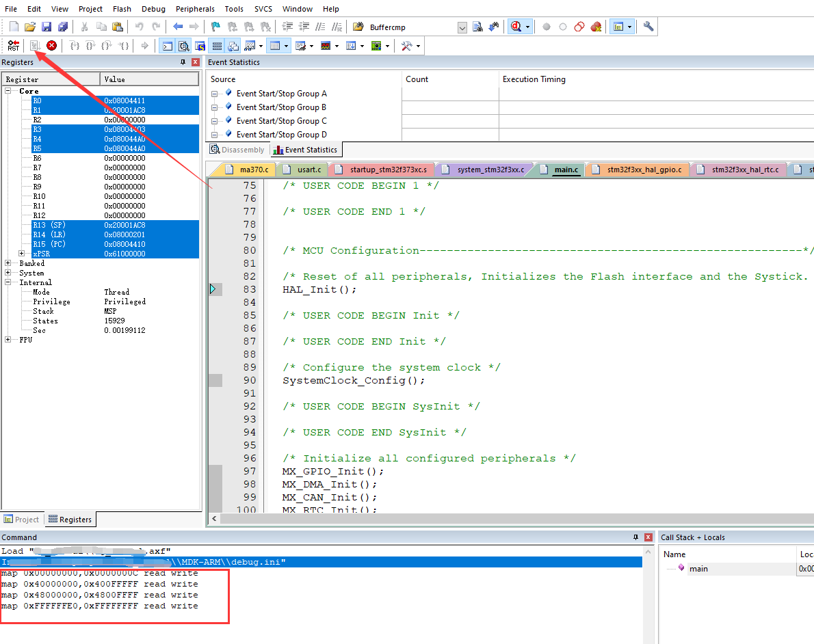
Task: Open the Logic Analyzer icon
Action: pyautogui.click(x=325, y=46)
